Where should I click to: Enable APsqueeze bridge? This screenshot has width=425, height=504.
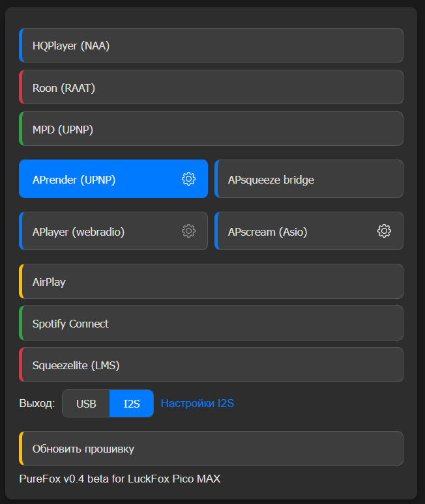point(309,179)
